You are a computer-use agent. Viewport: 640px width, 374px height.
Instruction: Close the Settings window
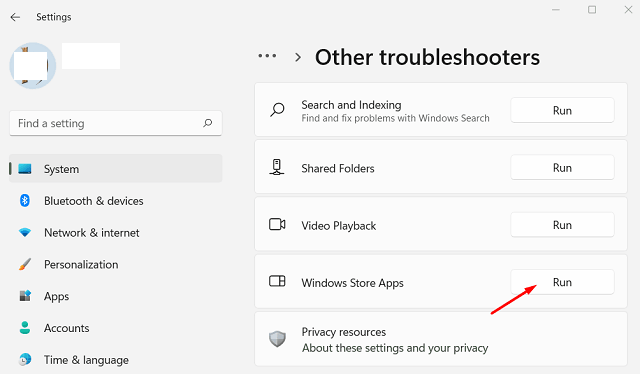point(628,9)
